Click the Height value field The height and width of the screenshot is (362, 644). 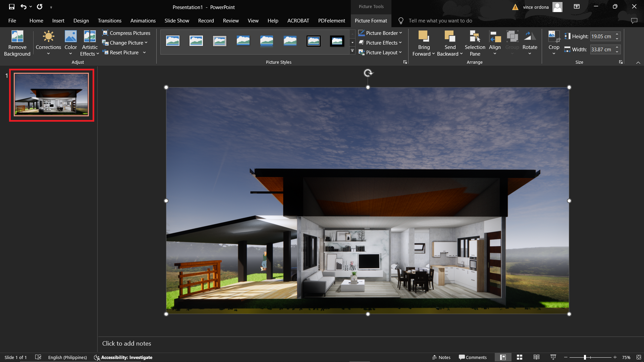[x=602, y=36]
